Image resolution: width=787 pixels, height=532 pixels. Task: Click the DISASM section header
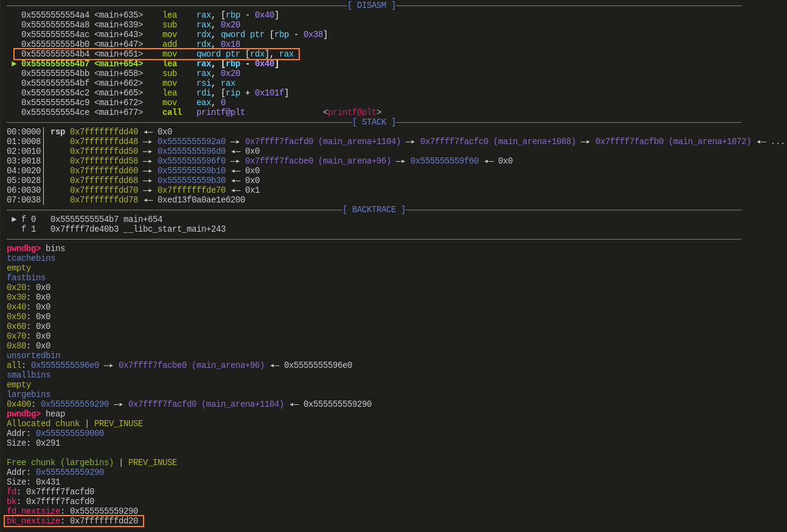click(371, 5)
